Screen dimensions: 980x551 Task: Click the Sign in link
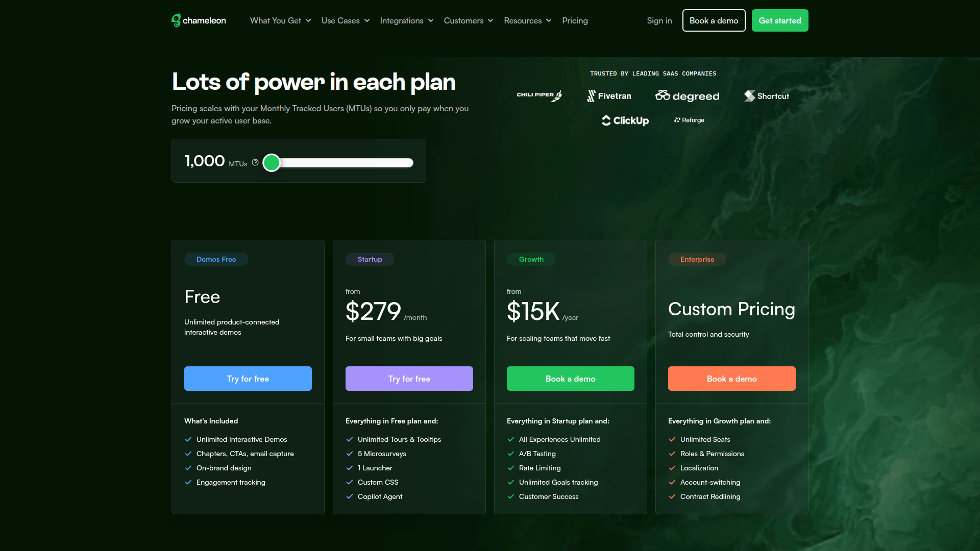point(659,20)
